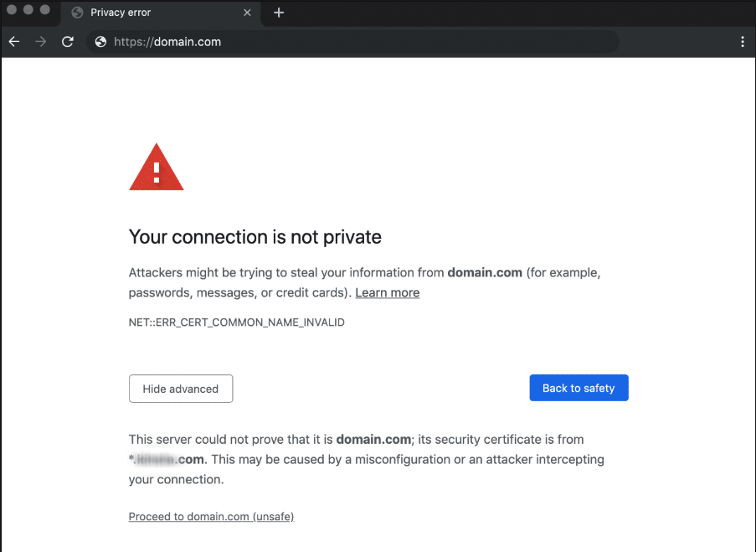This screenshot has width=756, height=552.
Task: Open site info via the globe icon
Action: click(100, 42)
